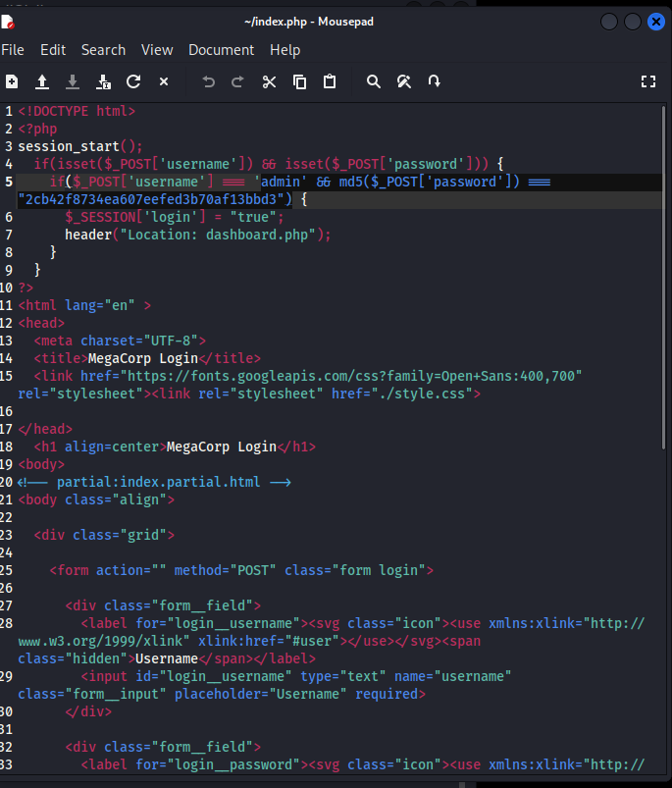This screenshot has width=672, height=788.
Task: Maximize the Mousepad window
Action: coord(633,22)
